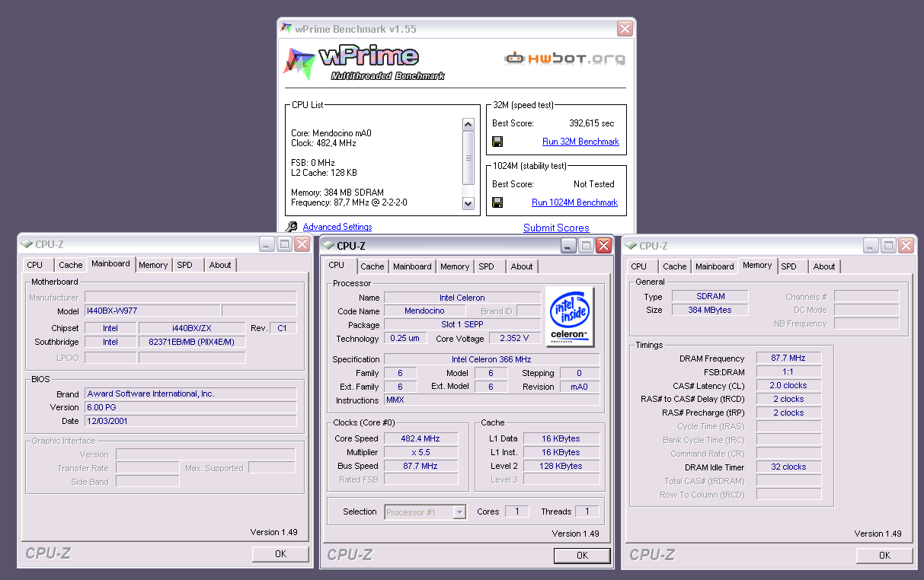
Task: Click the middle CPU-Z window title icon
Action: (328, 245)
